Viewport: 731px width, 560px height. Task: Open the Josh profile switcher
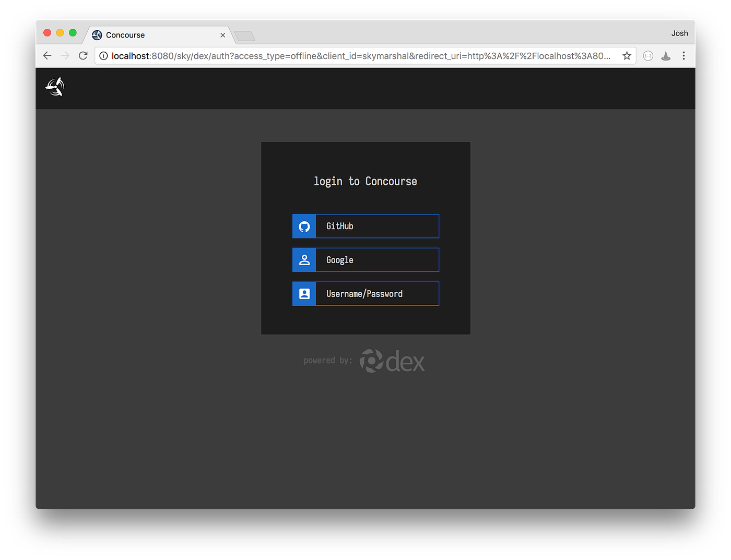click(679, 33)
